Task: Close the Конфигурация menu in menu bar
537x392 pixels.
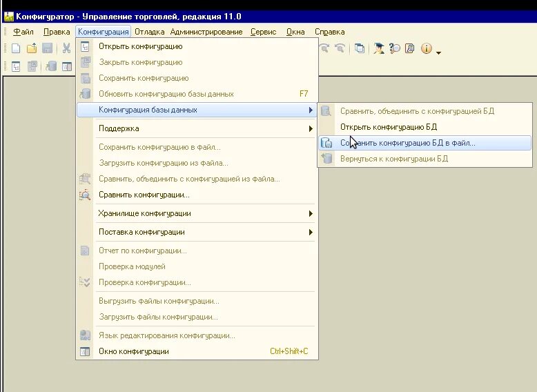Action: point(103,32)
